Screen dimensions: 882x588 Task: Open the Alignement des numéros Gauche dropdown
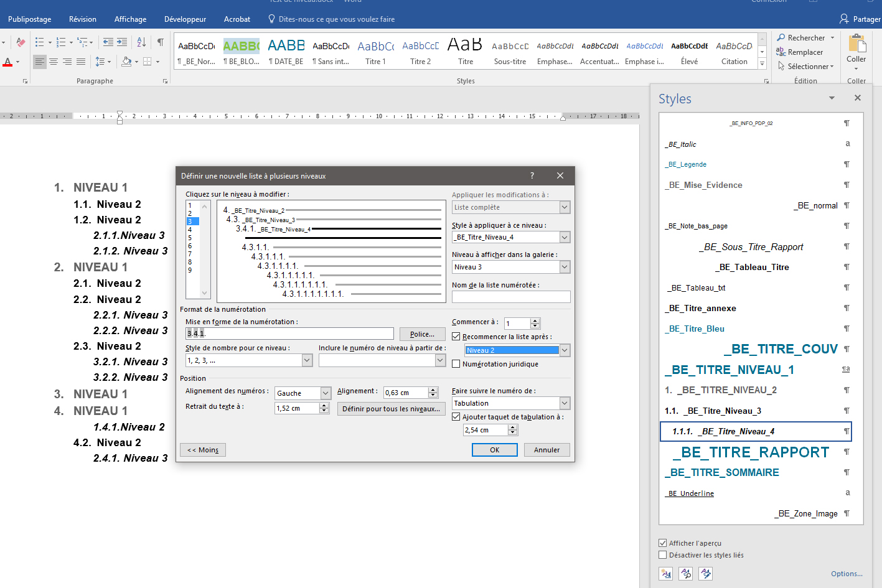[326, 393]
